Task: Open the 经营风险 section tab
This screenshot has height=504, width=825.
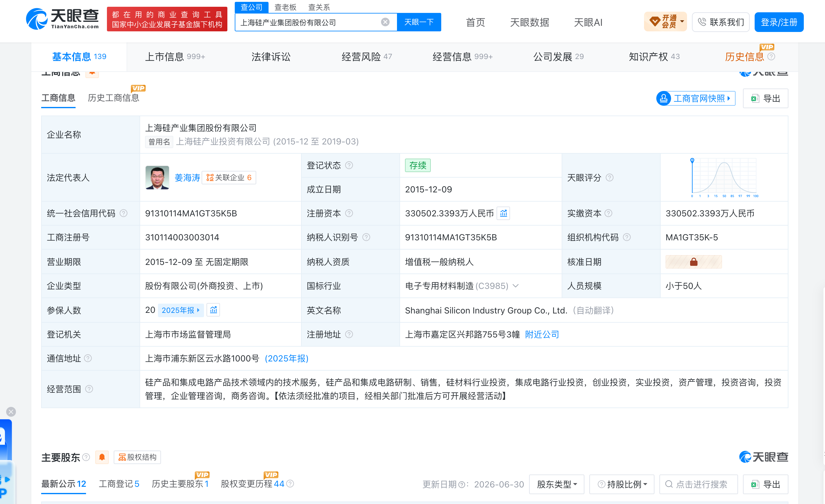Action: [367, 57]
